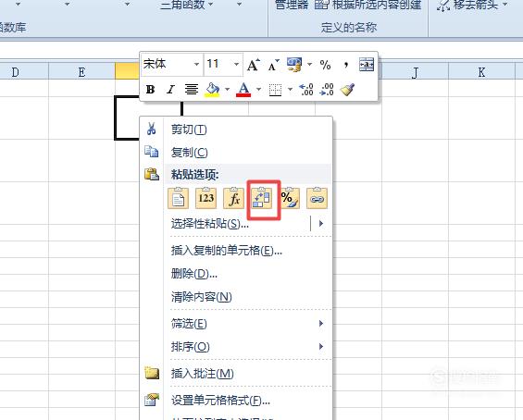
Task: Choose the Paste Formatting percent-brush option
Action: point(289,198)
